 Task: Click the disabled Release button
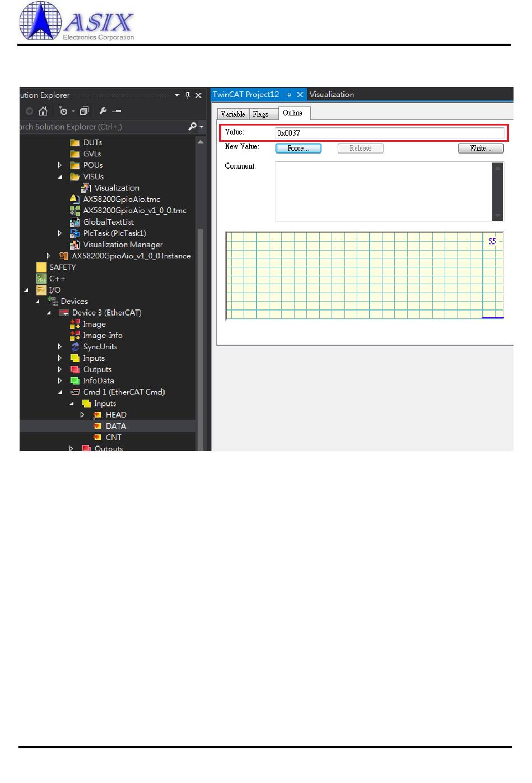pos(361,148)
